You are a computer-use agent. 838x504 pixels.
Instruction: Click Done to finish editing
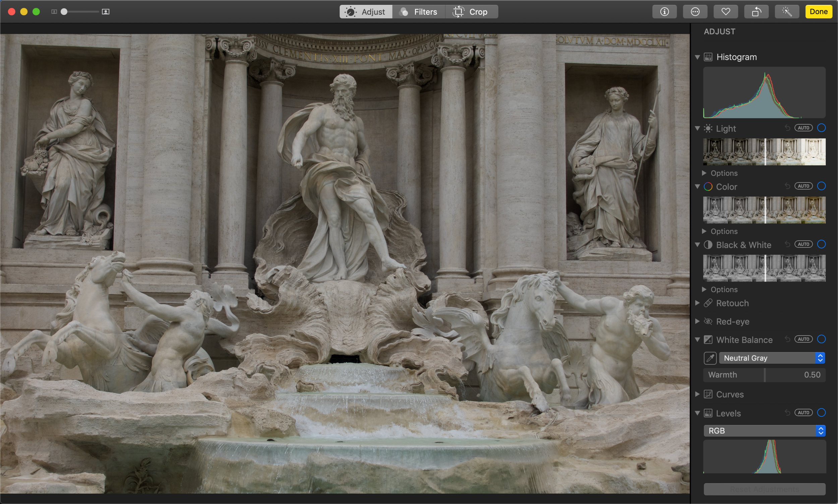819,12
